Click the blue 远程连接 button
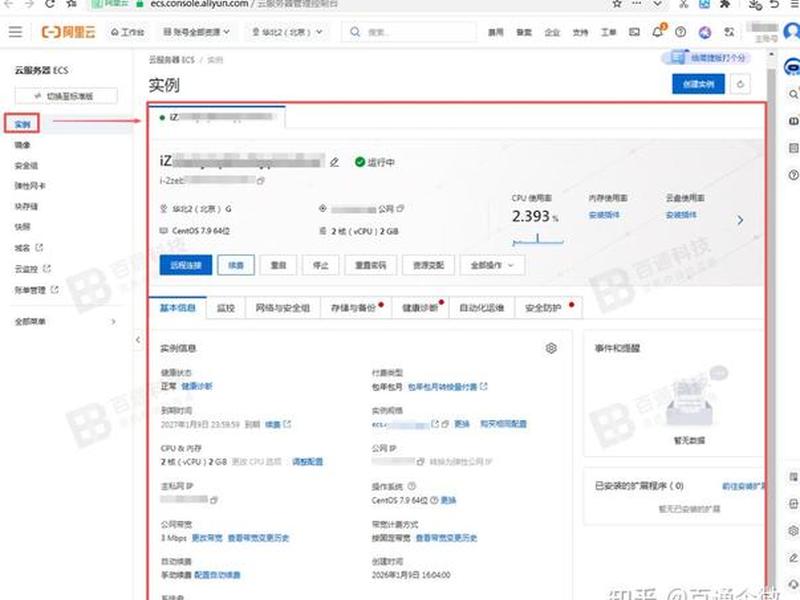 tap(186, 265)
